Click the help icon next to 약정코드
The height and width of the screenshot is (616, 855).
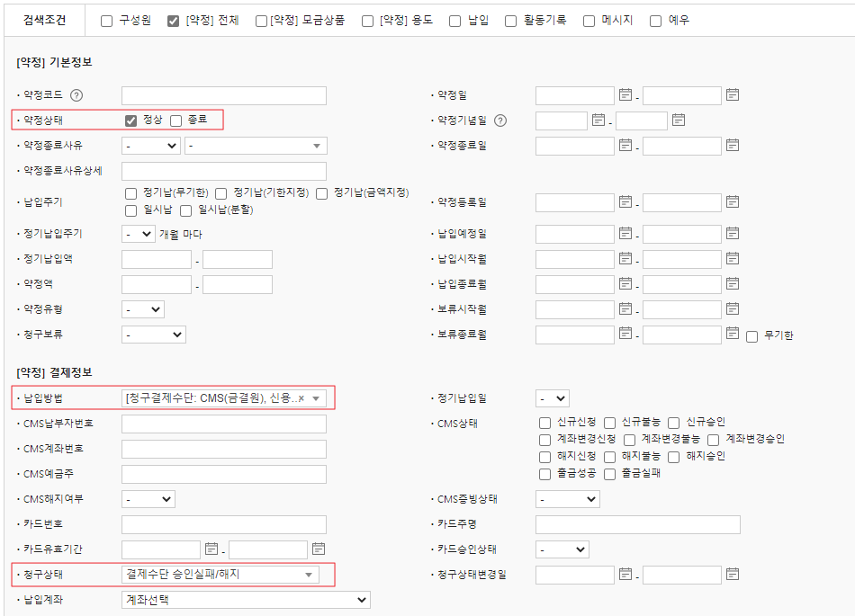[76, 95]
